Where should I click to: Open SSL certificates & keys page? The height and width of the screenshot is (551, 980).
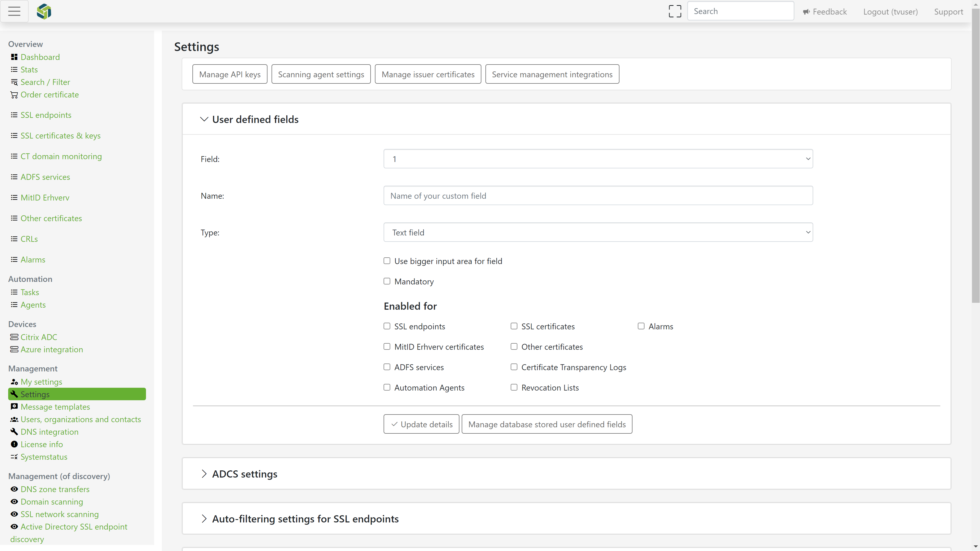point(60,136)
